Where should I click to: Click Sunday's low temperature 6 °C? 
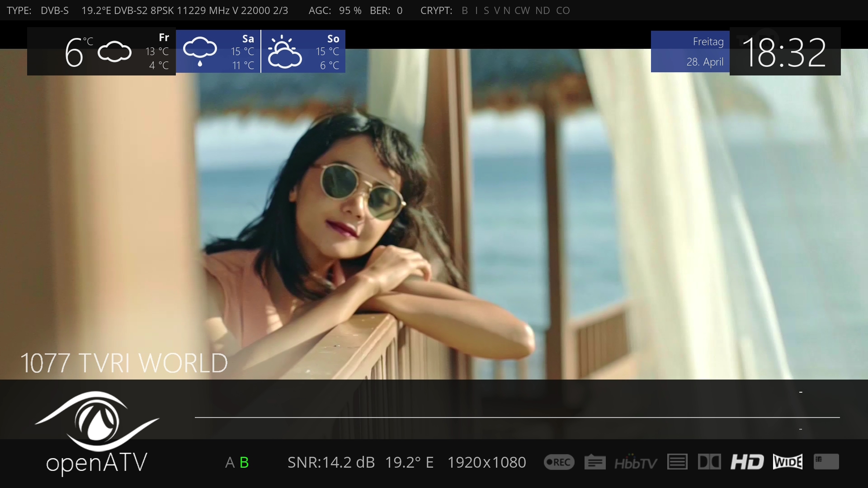click(x=330, y=66)
